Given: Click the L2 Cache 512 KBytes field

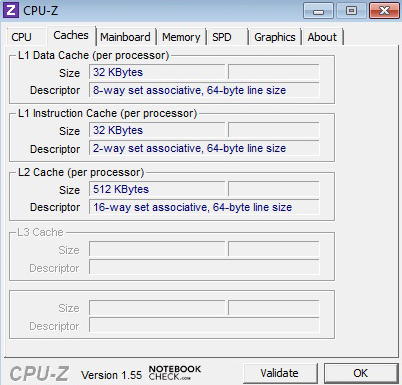Looking at the screenshot, I should point(157,189).
